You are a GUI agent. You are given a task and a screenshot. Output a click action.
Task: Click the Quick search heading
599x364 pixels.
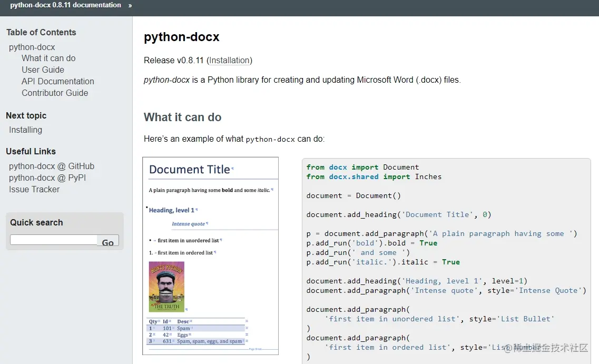click(36, 223)
